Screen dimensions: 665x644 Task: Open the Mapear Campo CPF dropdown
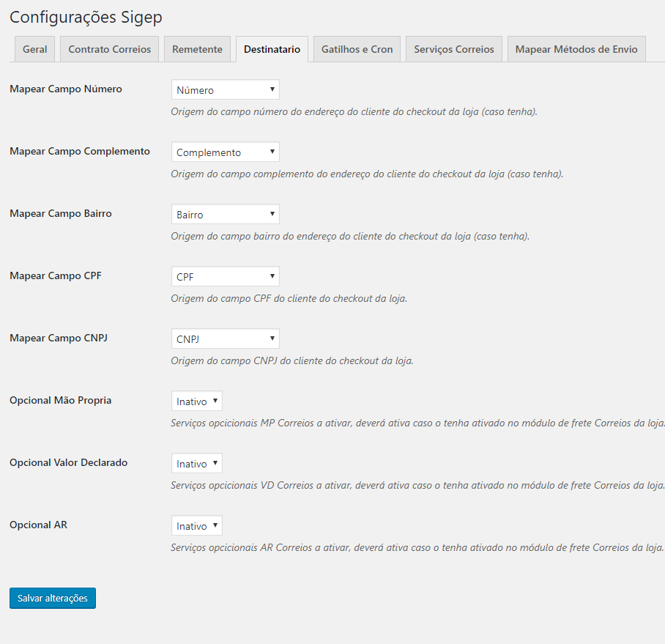225,277
